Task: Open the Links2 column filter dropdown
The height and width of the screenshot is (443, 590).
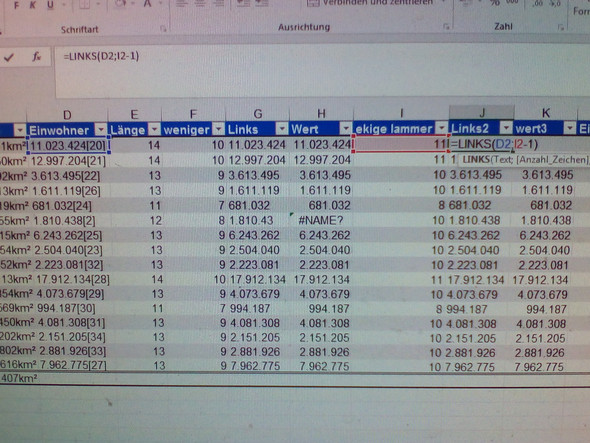Action: tap(506, 128)
